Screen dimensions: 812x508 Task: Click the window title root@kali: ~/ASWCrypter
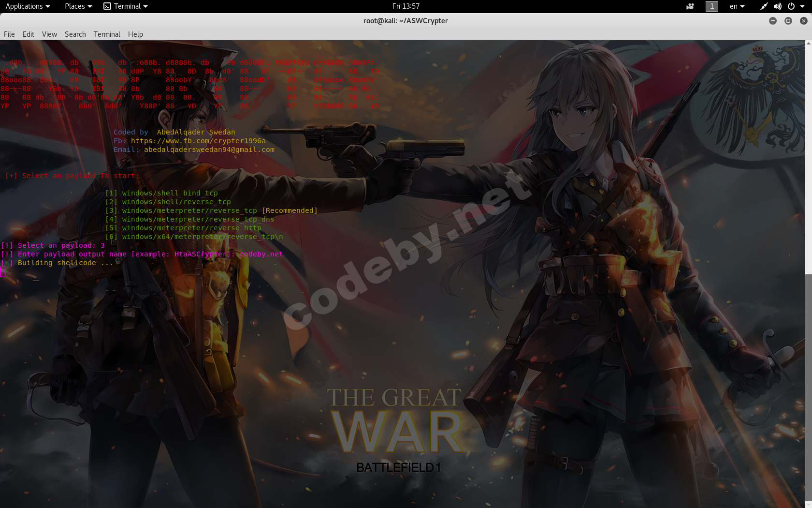406,21
